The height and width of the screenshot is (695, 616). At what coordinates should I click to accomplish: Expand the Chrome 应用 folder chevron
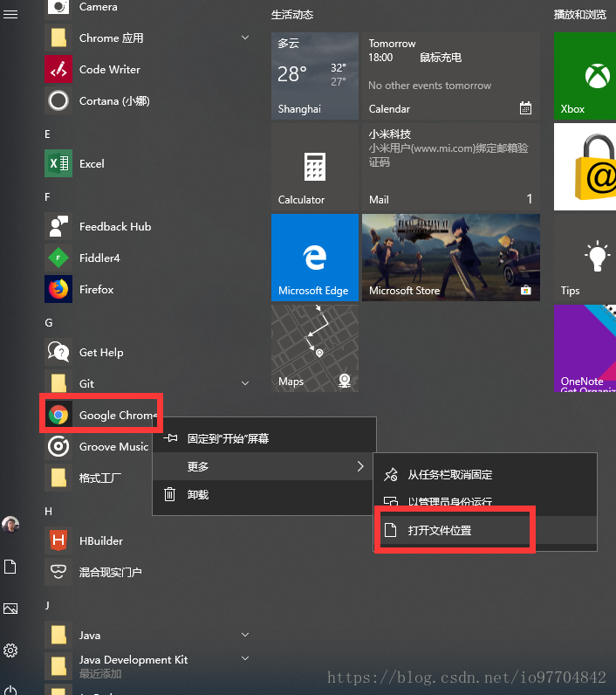coord(245,38)
